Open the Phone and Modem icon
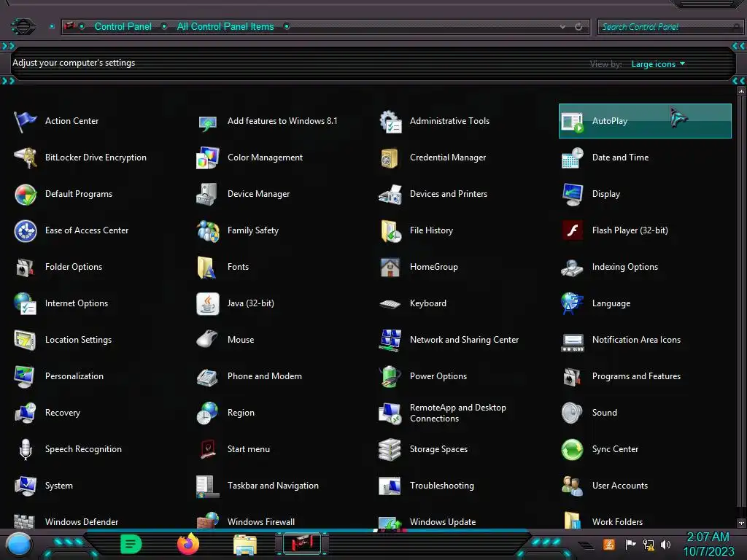This screenshot has width=747, height=560. [x=208, y=377]
